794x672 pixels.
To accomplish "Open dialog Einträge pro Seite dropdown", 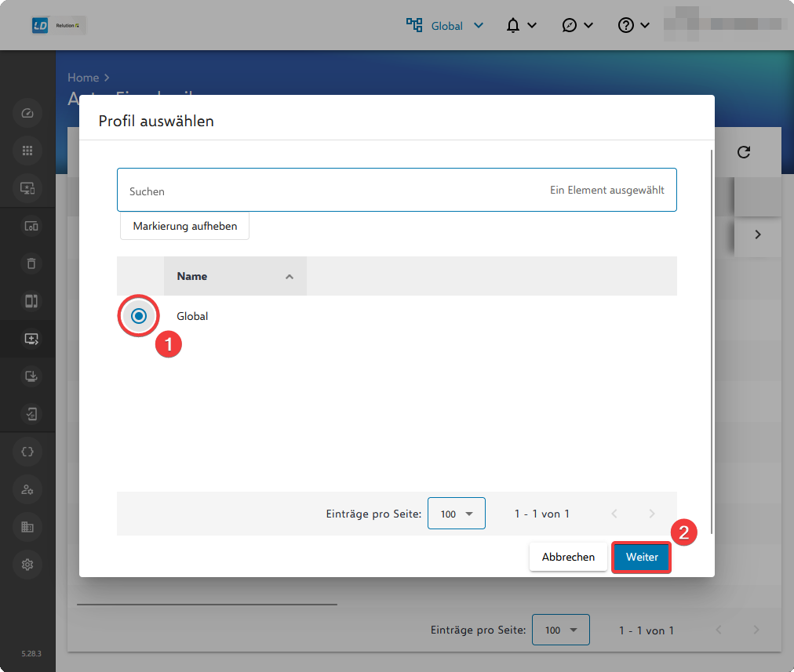I will [457, 514].
